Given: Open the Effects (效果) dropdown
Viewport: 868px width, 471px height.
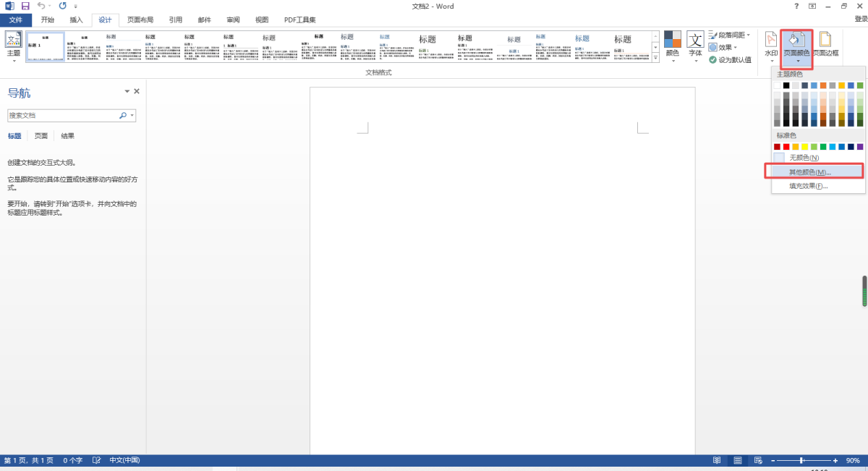Looking at the screenshot, I should click(x=723, y=47).
